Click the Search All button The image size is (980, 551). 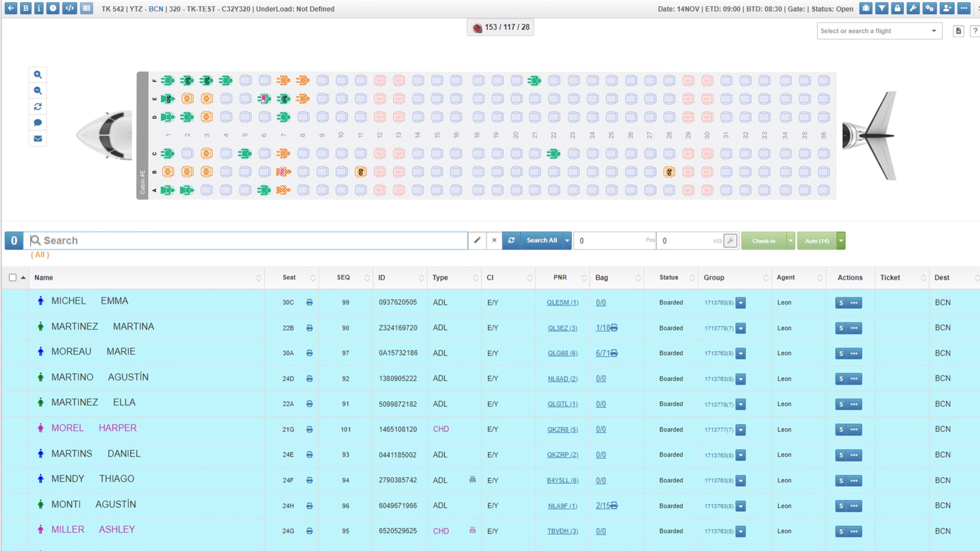(x=541, y=241)
